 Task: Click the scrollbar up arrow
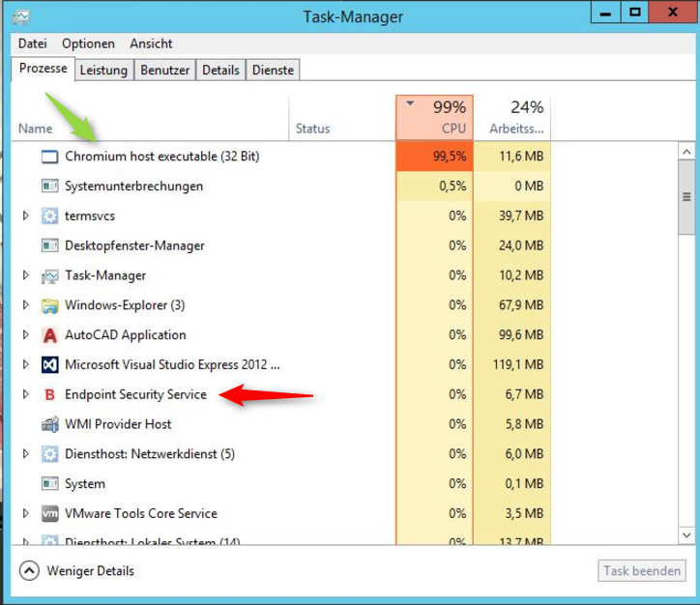(686, 152)
